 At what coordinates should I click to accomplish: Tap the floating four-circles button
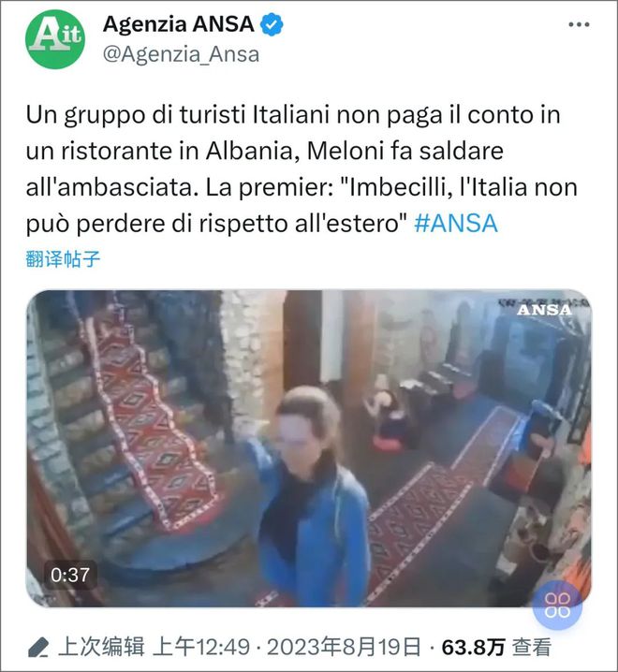(557, 605)
